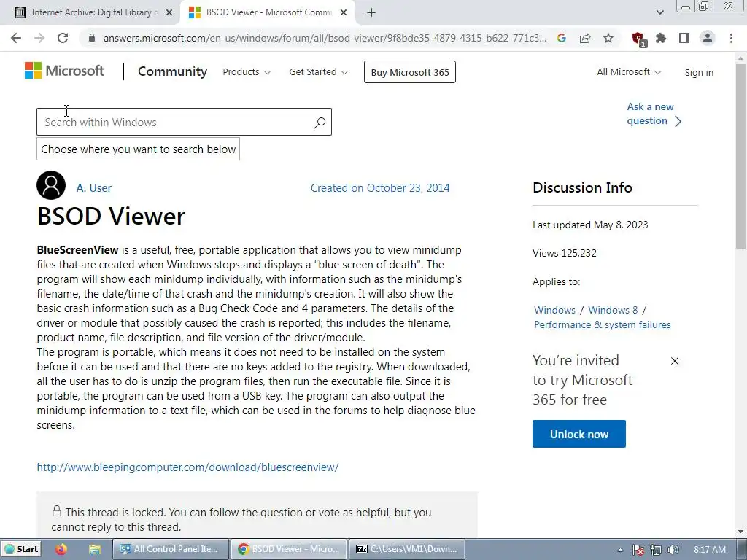Toggle the browser side panel
Image resolution: width=747 pixels, height=560 pixels.
684,38
